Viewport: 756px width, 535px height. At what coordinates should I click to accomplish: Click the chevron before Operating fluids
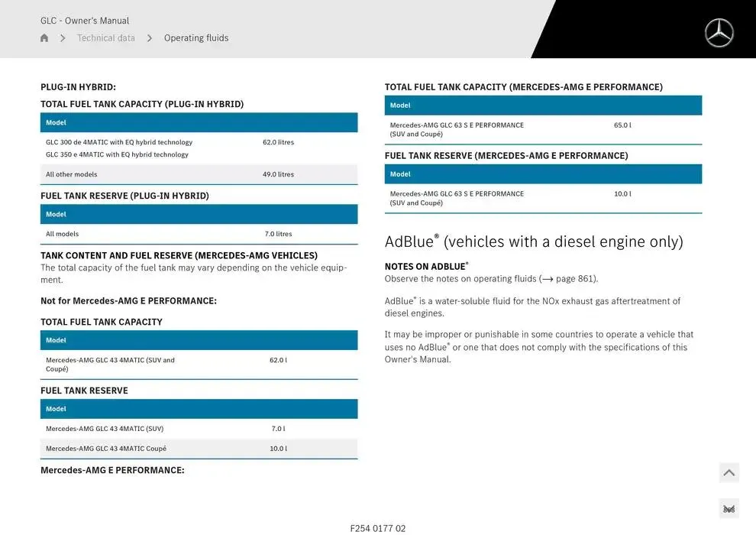click(150, 38)
